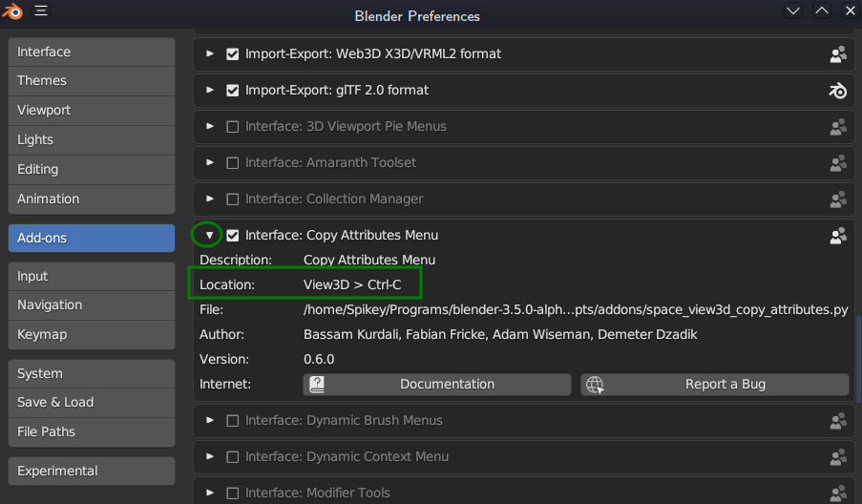The height and width of the screenshot is (504, 862).
Task: Open add-on Documentation link
Action: click(x=437, y=384)
